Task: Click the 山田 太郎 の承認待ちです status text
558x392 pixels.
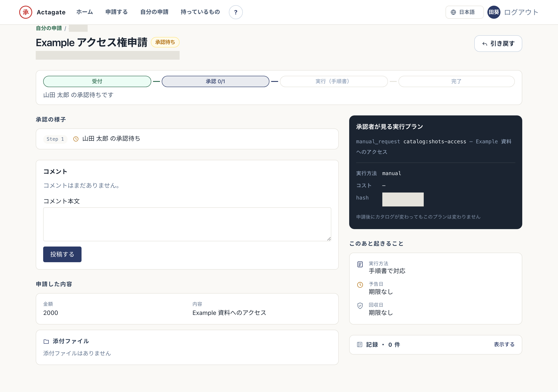Action: pyautogui.click(x=78, y=95)
